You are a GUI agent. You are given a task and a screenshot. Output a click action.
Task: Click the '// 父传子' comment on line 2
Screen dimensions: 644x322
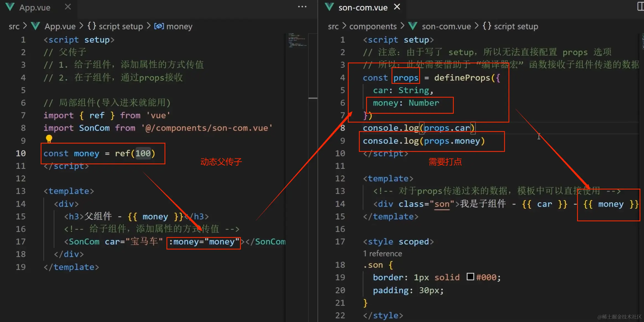coord(65,52)
